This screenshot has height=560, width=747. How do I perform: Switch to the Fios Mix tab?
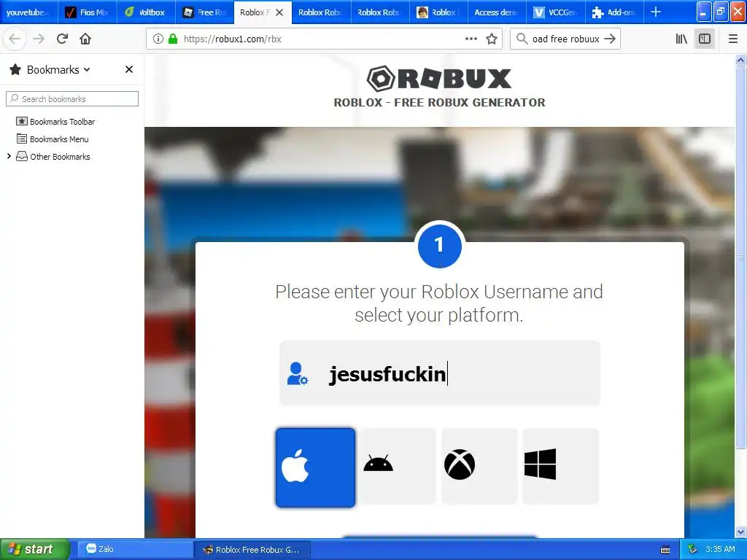tap(88, 12)
